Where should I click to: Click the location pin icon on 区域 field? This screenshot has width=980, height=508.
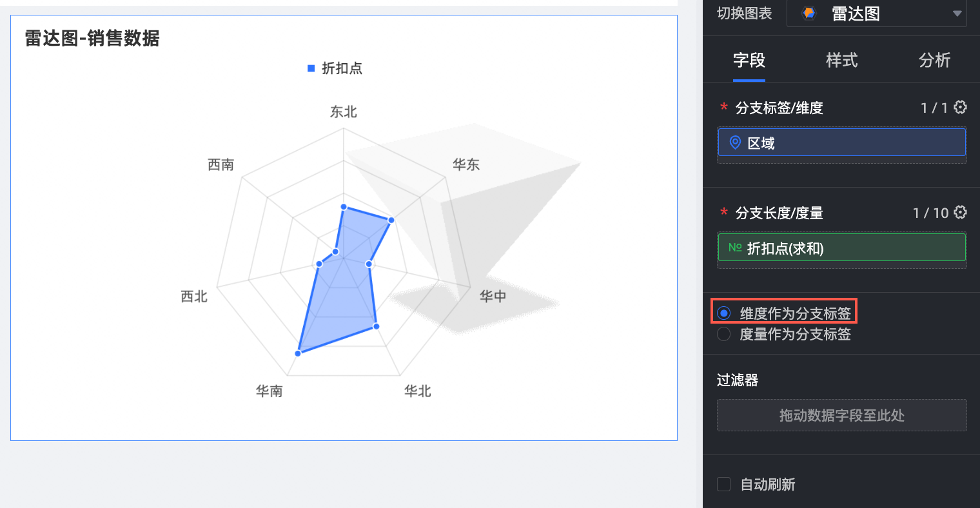(x=735, y=142)
